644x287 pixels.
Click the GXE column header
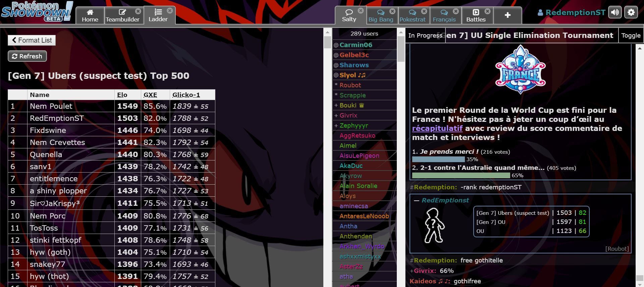click(150, 95)
